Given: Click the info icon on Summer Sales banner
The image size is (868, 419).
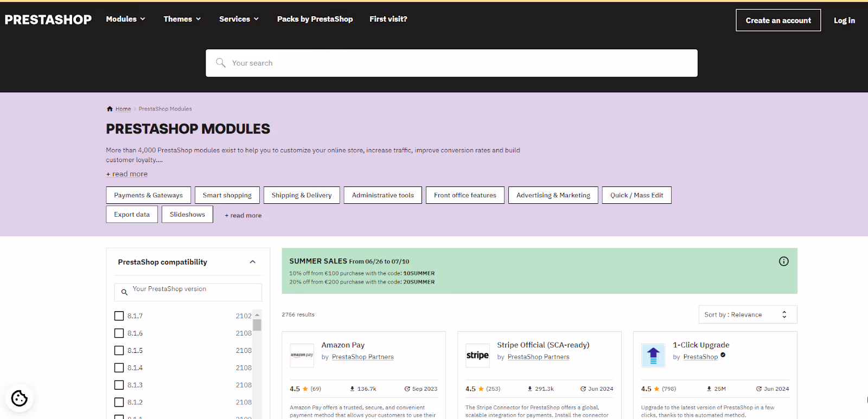Looking at the screenshot, I should pos(784,261).
